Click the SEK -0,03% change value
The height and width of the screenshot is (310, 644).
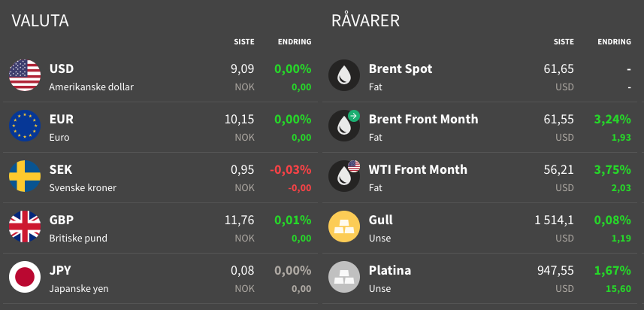click(x=290, y=169)
